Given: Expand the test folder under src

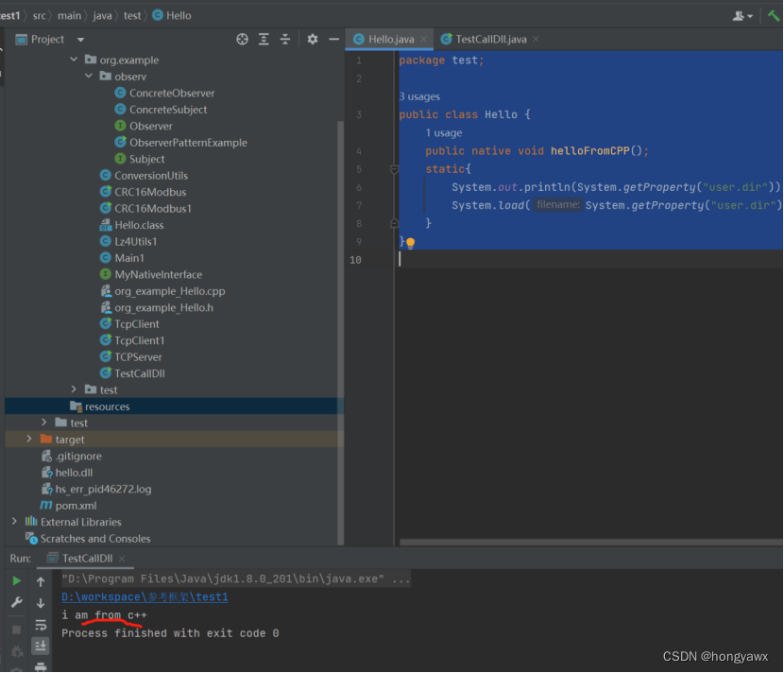Looking at the screenshot, I should coord(44,423).
